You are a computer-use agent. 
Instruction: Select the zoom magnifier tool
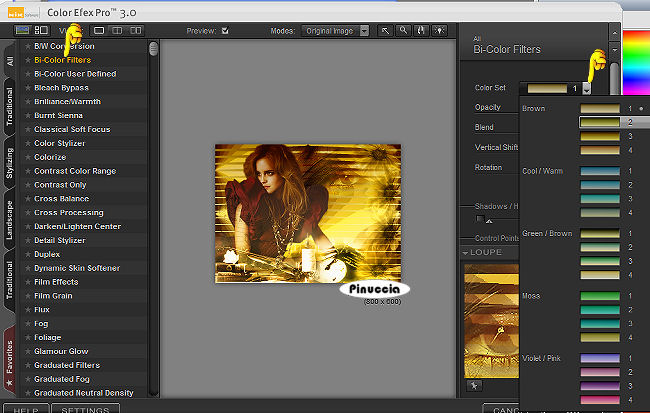click(x=403, y=31)
